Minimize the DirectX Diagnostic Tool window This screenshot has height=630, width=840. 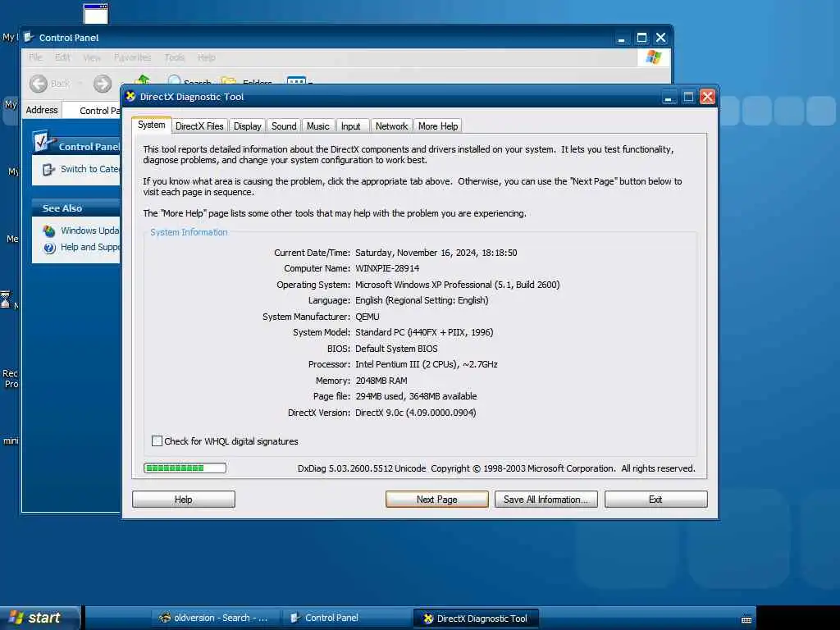668,97
